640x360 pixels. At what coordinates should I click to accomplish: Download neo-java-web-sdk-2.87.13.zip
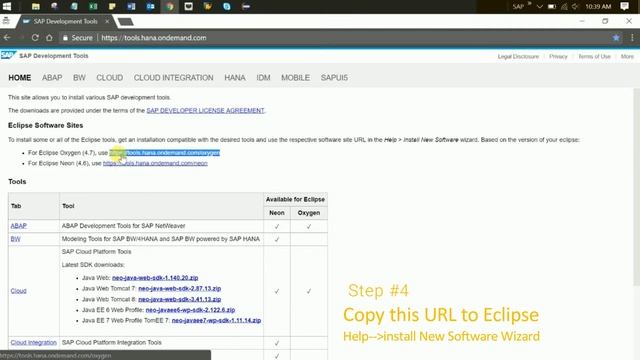point(180,288)
